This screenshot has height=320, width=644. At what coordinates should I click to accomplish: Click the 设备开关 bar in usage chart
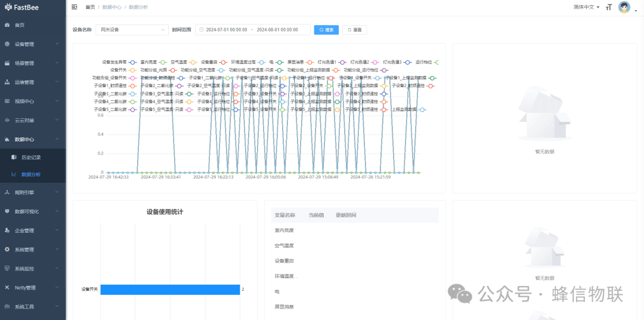tap(170, 290)
